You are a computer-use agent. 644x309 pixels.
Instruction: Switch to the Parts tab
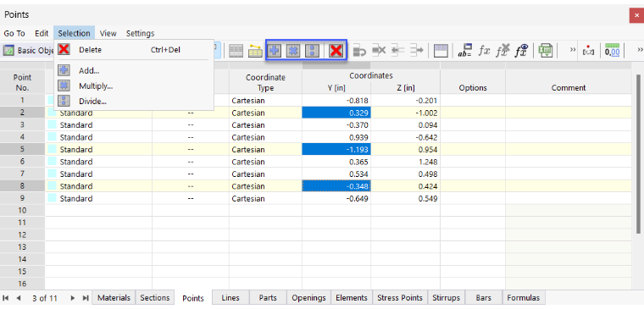268,298
